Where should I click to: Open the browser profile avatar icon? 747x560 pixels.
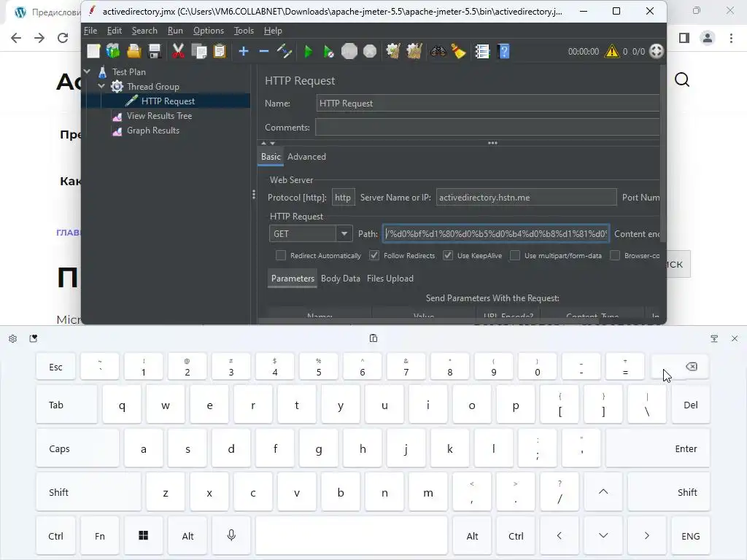click(708, 38)
